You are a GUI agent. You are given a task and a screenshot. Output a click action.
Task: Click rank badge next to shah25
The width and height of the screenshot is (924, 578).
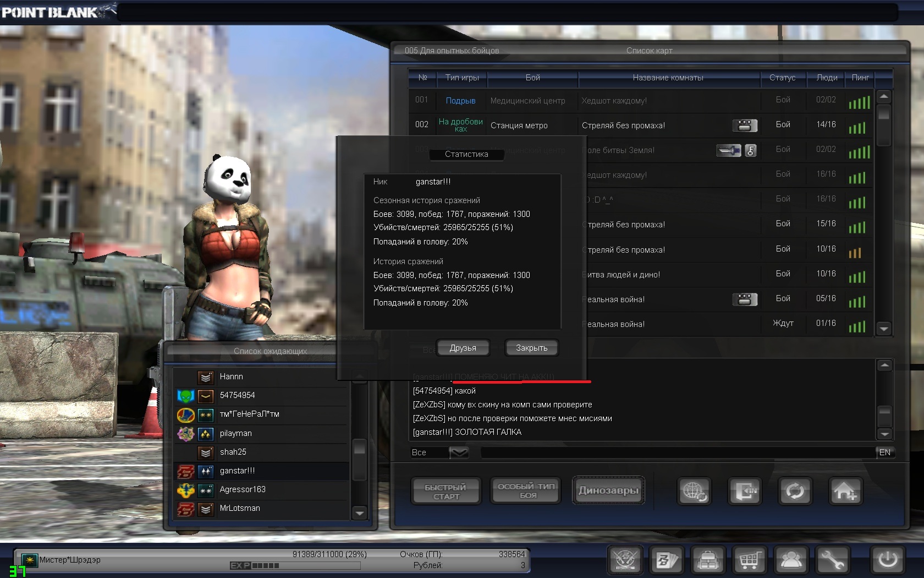206,452
